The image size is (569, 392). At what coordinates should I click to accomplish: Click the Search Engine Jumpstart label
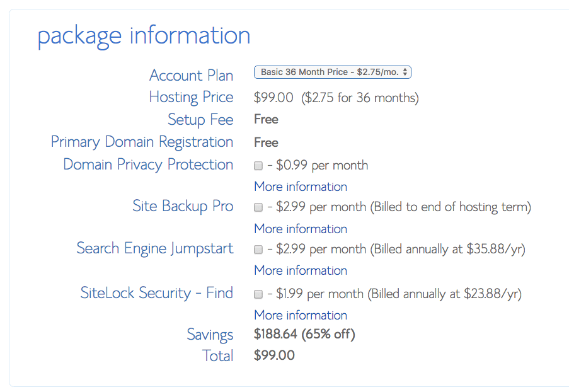(155, 249)
